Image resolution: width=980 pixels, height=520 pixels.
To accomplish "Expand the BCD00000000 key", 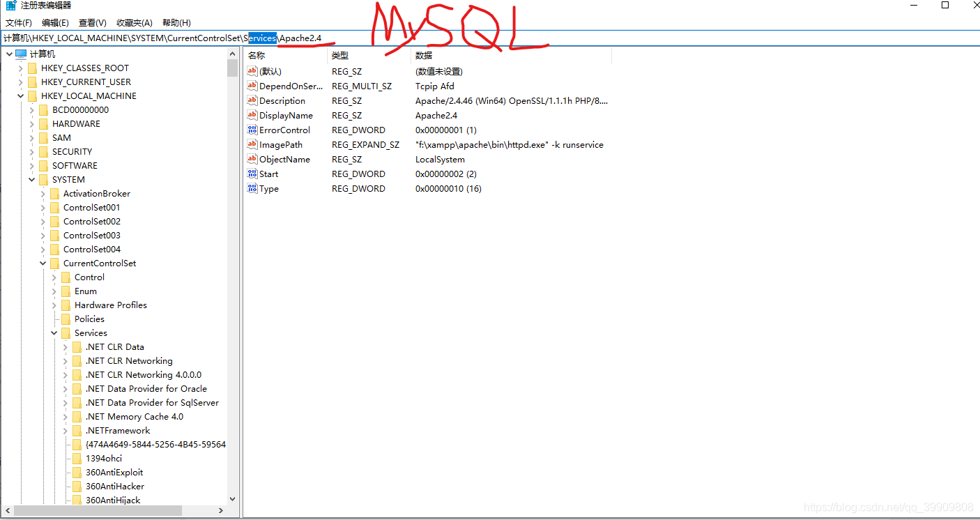I will (x=31, y=110).
